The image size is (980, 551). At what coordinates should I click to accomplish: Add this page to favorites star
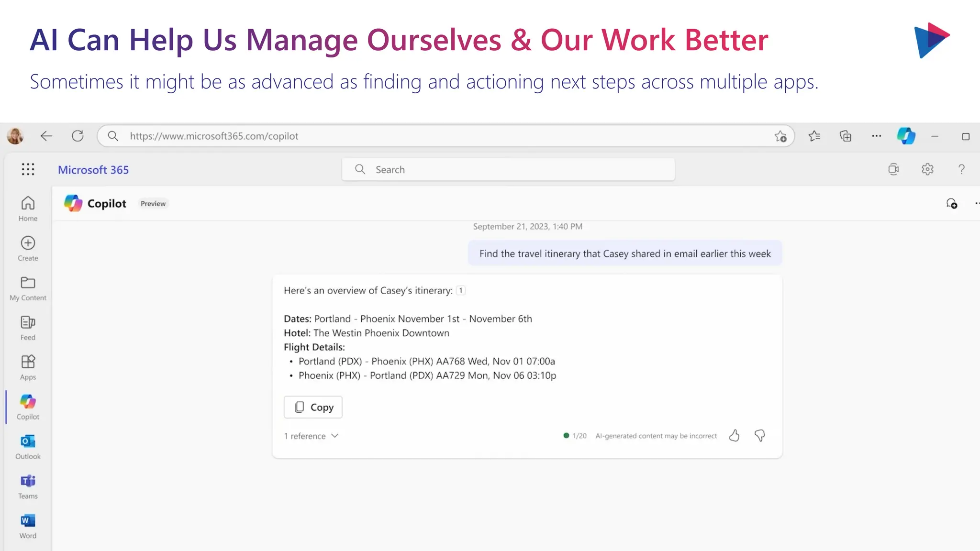[780, 136]
